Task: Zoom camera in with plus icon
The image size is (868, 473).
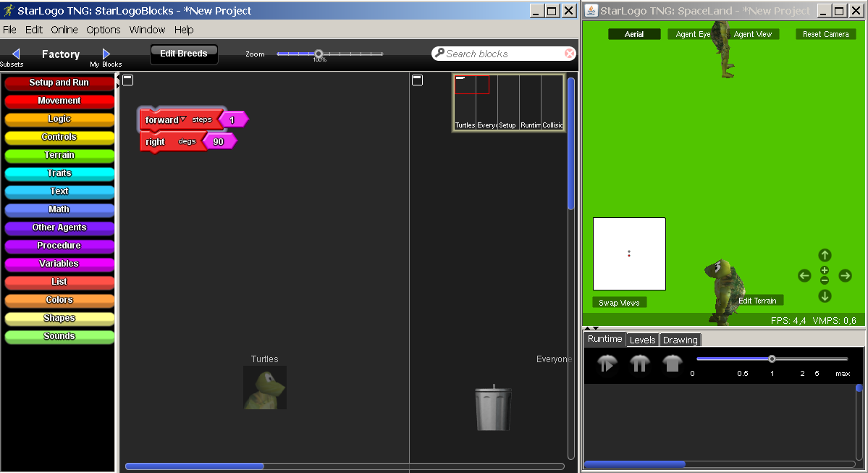Action: 825,270
